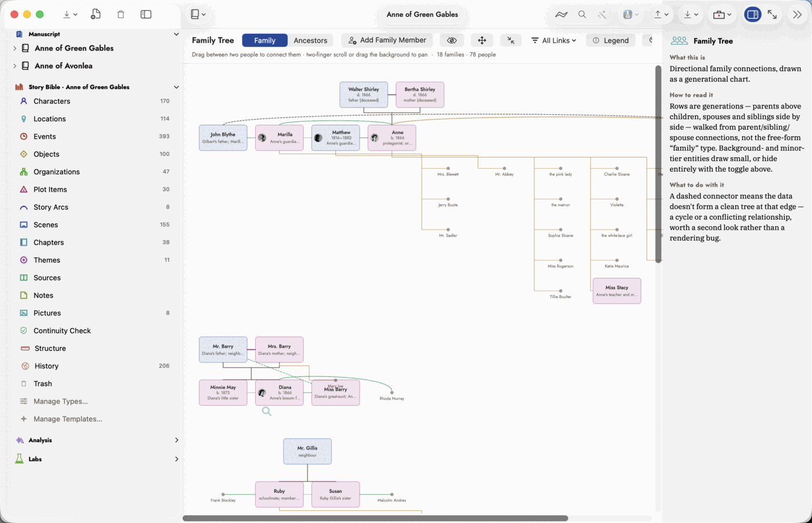Click the magic wand sparkle icon
This screenshot has width=812, height=523.
tap(602, 14)
